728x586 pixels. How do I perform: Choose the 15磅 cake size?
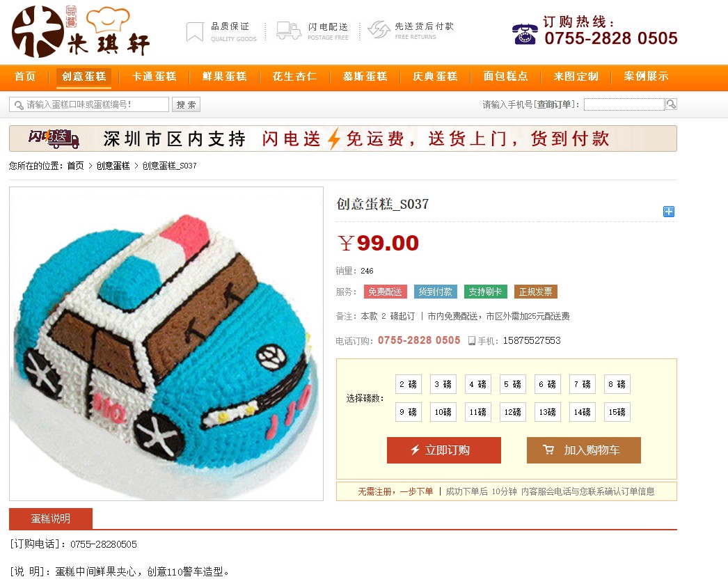[617, 412]
